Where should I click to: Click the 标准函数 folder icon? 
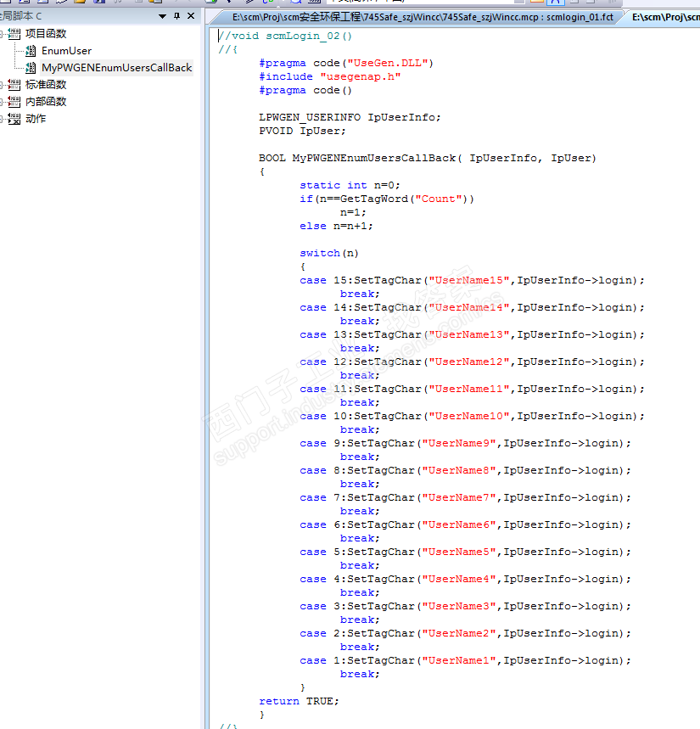(x=14, y=85)
